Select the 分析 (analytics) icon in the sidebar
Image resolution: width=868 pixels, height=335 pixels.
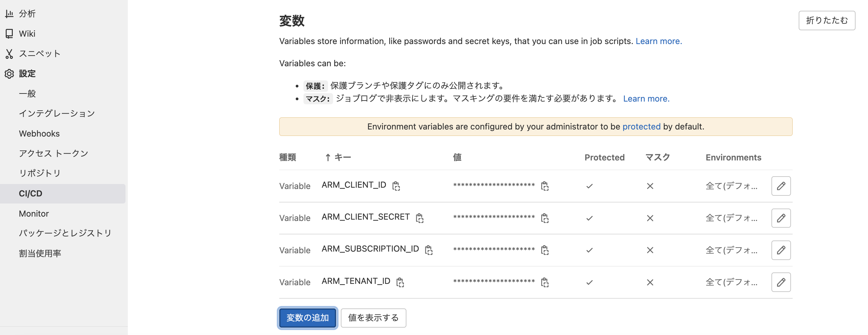coord(9,13)
